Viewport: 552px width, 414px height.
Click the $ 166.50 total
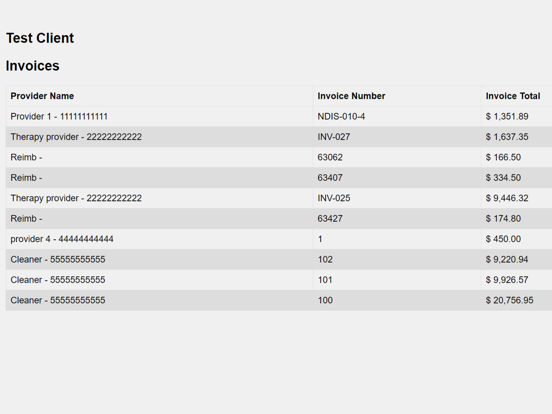click(x=503, y=157)
